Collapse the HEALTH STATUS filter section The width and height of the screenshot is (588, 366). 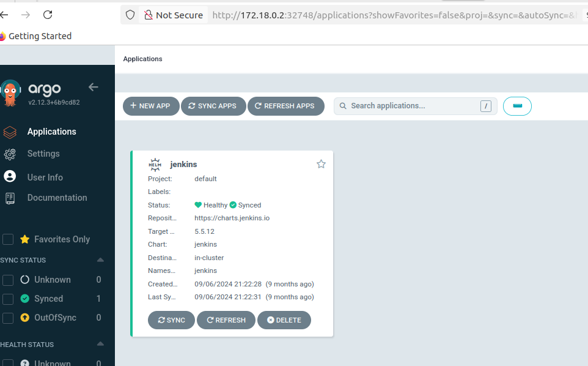click(100, 344)
